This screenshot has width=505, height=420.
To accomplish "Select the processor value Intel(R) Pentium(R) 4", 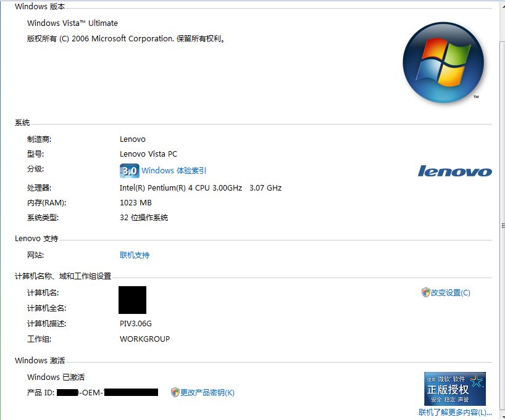I will tap(201, 188).
